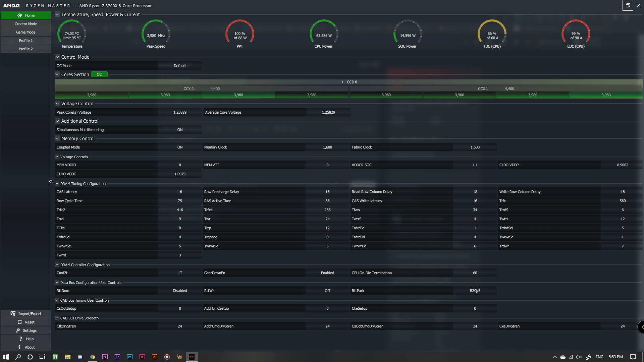Expand the CCD 0 arrow
644x362 pixels.
point(342,82)
